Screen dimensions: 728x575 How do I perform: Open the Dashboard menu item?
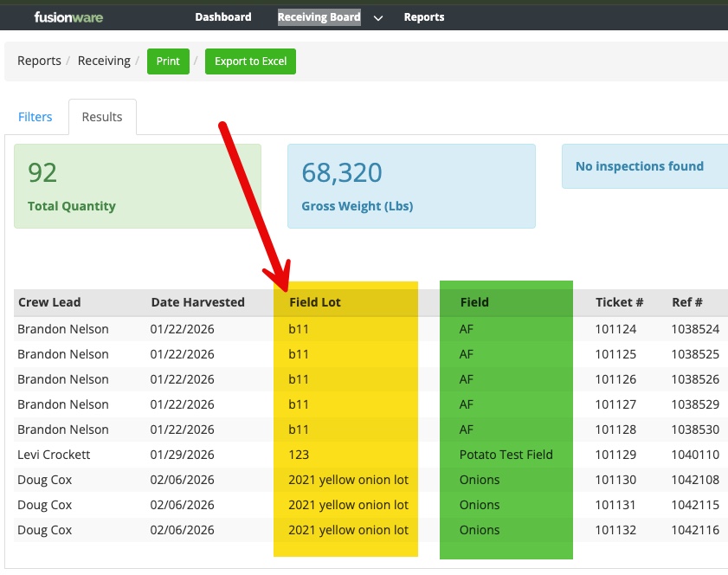click(222, 17)
